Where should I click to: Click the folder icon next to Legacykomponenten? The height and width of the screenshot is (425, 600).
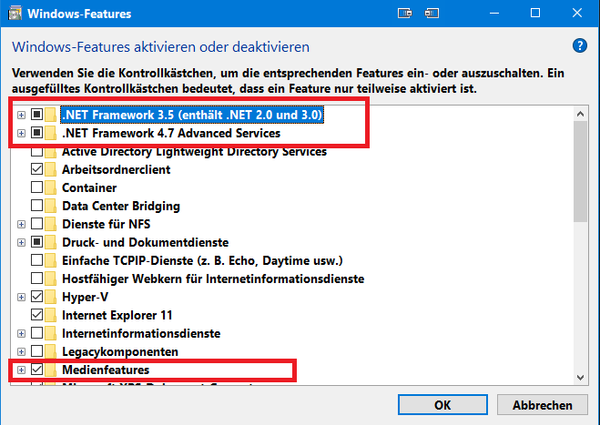(x=51, y=352)
